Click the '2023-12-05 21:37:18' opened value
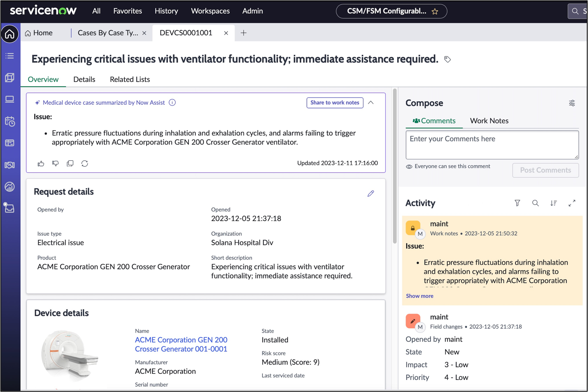588x392 pixels. (246, 218)
